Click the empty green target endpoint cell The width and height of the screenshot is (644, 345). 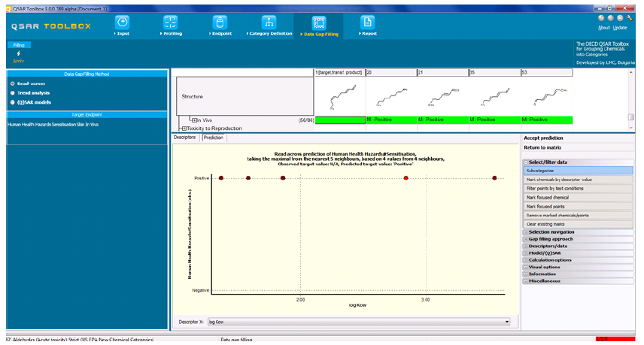click(x=340, y=120)
